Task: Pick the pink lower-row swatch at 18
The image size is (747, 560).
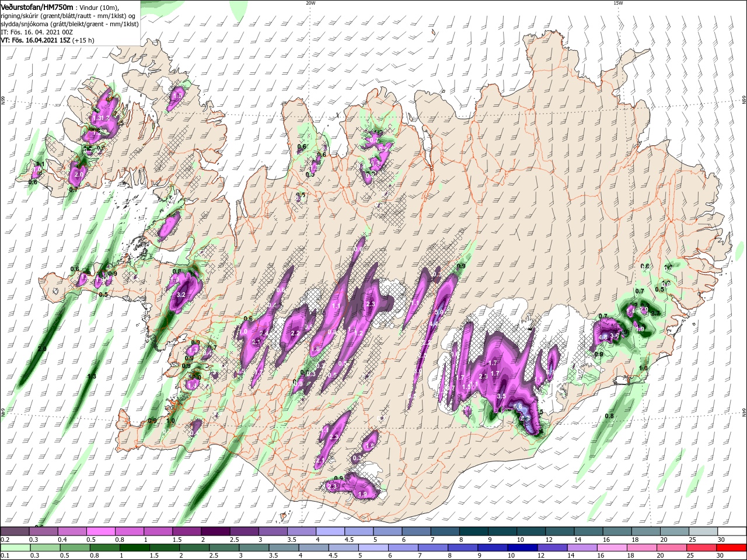Action: tap(641, 548)
